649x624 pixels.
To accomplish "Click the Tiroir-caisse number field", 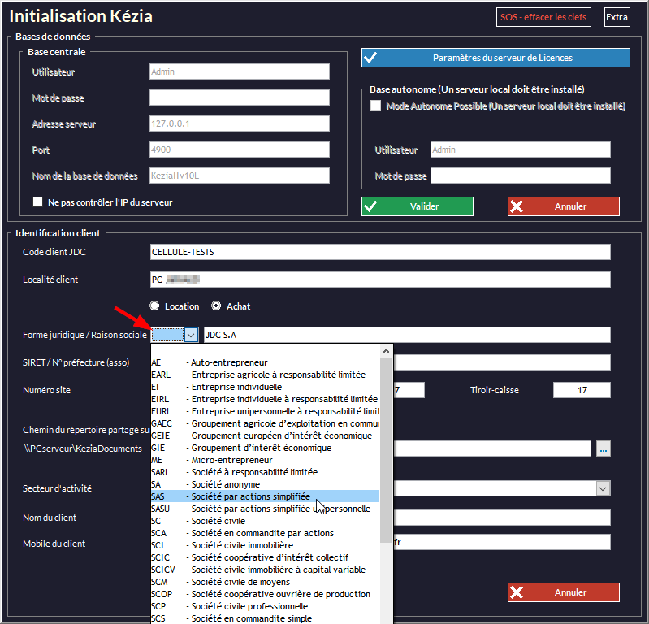I will [x=581, y=389].
